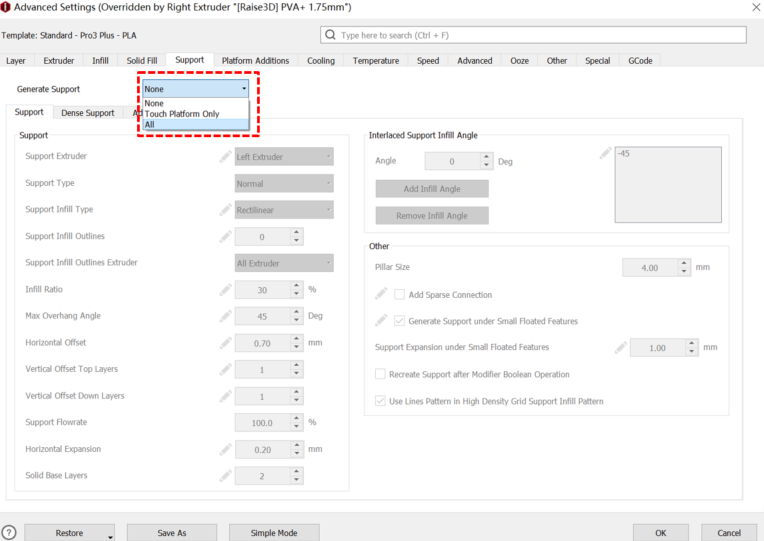Viewport: 764px width, 541px height.
Task: Click pencil icon next to Max Overhang Angle
Action: pos(225,316)
